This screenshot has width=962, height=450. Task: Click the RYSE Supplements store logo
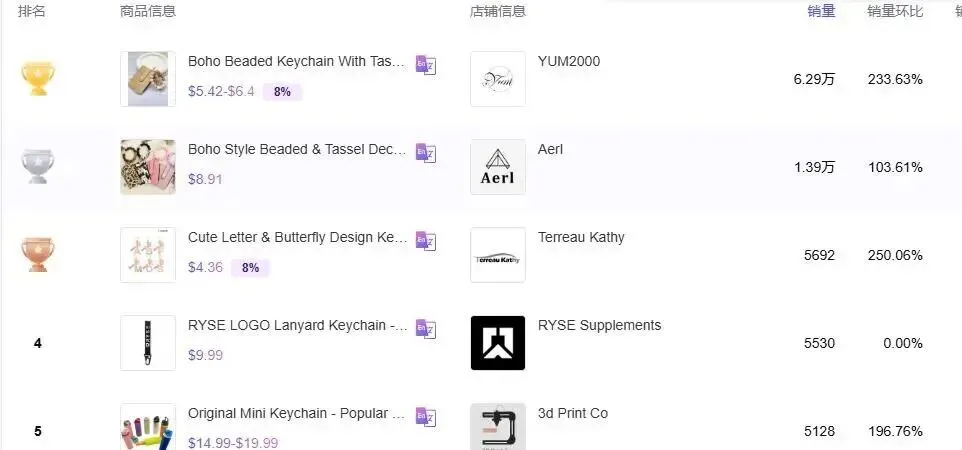pos(498,343)
